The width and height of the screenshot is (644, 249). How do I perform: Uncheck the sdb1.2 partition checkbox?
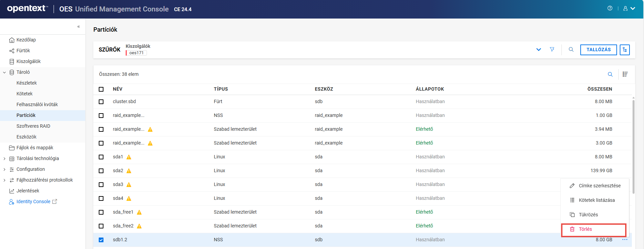pyautogui.click(x=101, y=240)
